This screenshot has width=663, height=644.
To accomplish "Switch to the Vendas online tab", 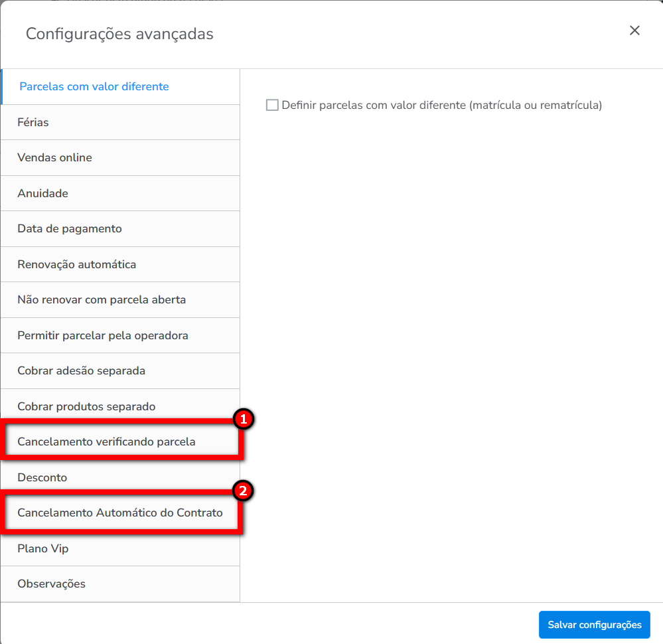I will (55, 158).
